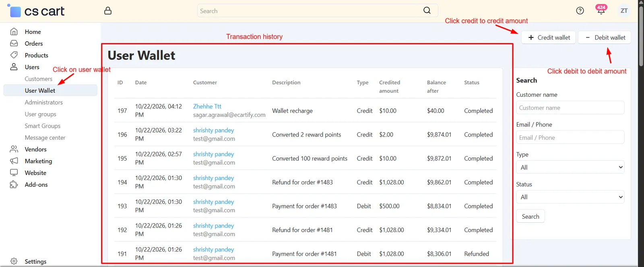
Task: Click 'Refund for order #1481' description
Action: point(302,230)
